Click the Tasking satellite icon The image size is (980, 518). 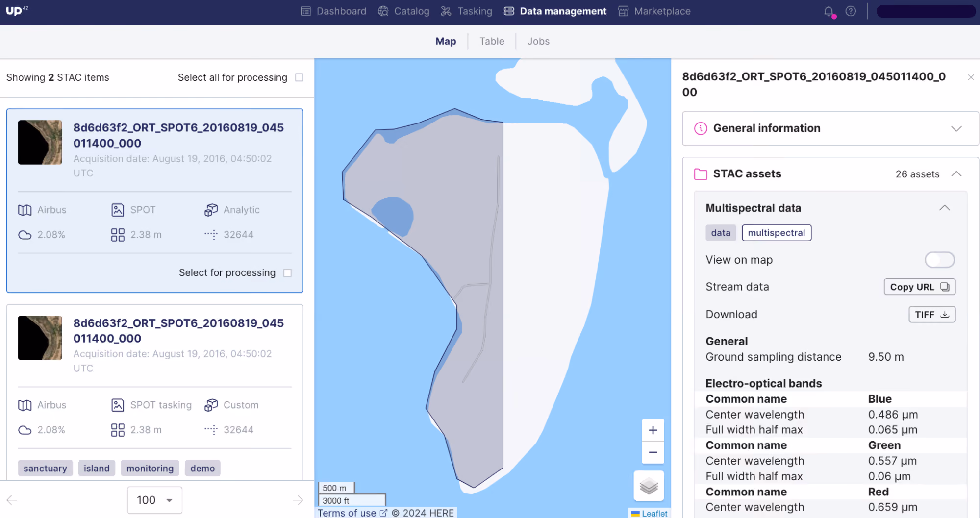point(446,11)
